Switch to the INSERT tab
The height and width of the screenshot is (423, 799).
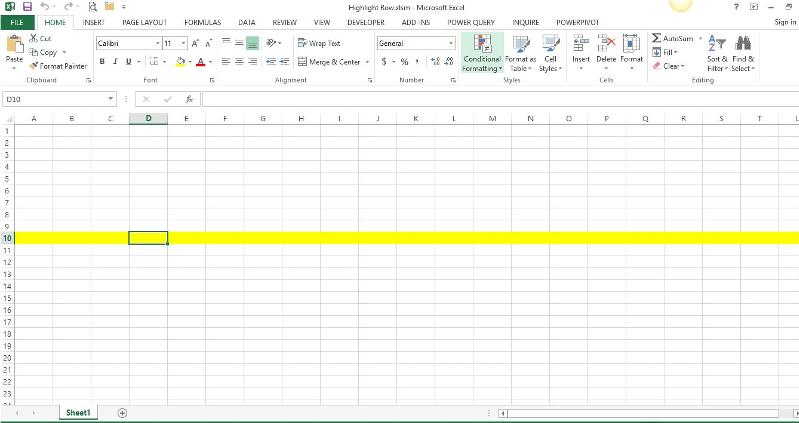tap(93, 22)
